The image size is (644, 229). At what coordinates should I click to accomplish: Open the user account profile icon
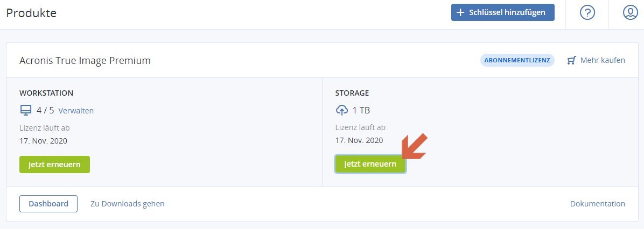(629, 13)
